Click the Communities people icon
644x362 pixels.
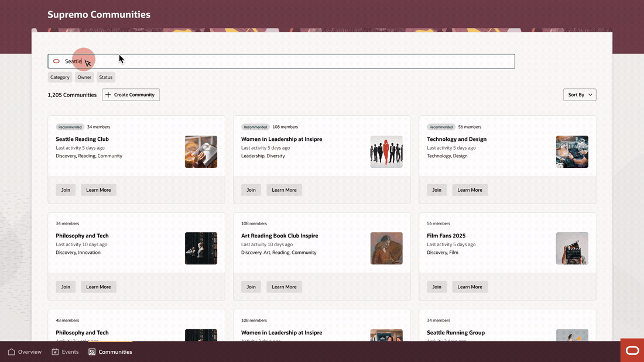[x=92, y=351]
